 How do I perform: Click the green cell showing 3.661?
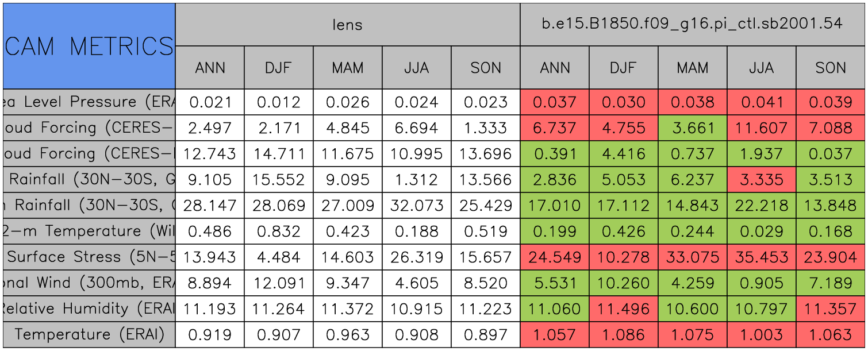[x=692, y=128]
